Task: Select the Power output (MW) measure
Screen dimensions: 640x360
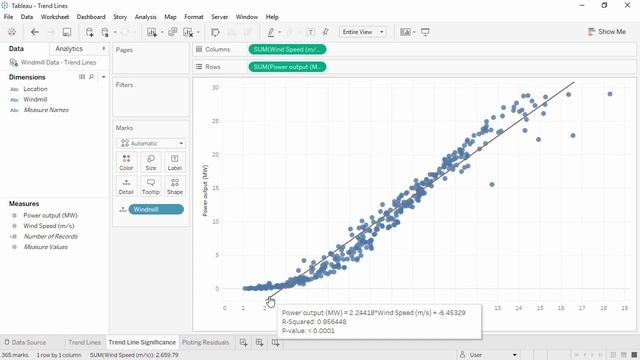Action: coord(50,215)
